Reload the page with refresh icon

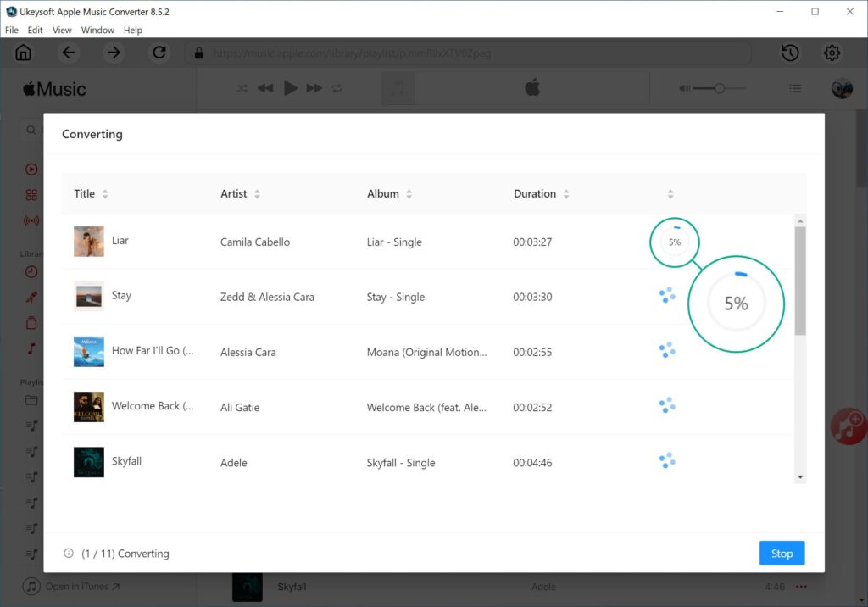coord(159,53)
